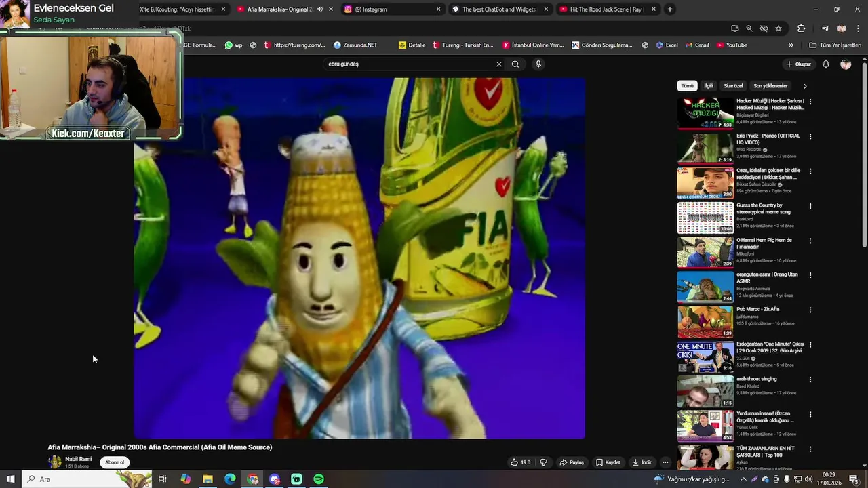Show hidden system tray icons
The width and height of the screenshot is (868, 488).
[x=743, y=479]
